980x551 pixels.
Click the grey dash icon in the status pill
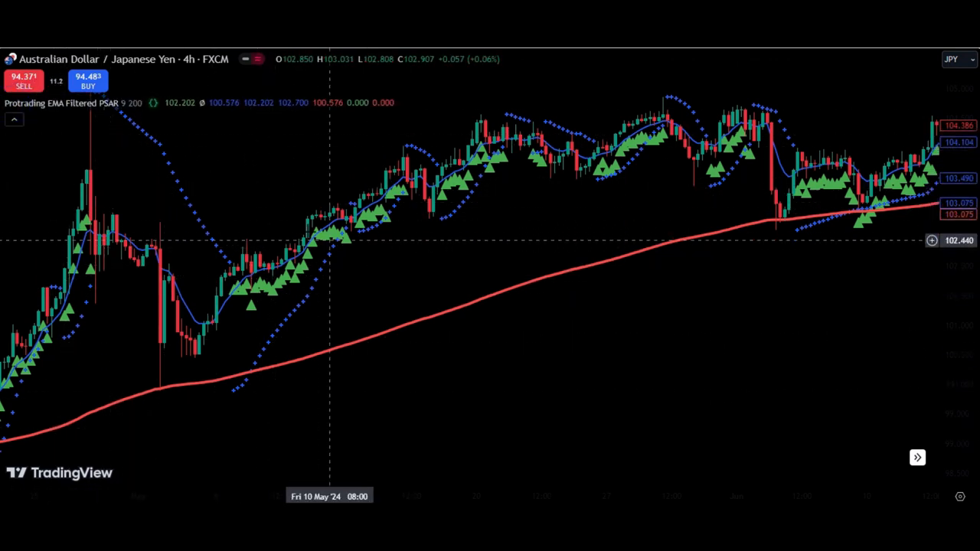click(x=245, y=59)
